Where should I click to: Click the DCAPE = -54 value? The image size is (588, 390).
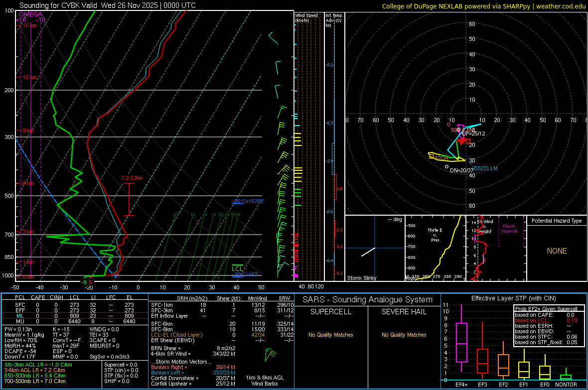coord(20,351)
